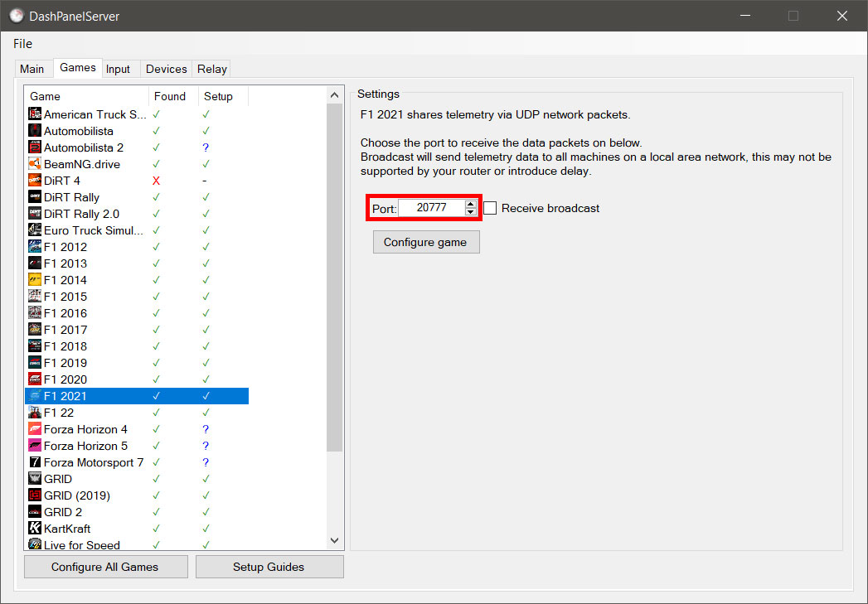This screenshot has height=604, width=868.
Task: Select the Live for Speed row text
Action: pos(82,545)
